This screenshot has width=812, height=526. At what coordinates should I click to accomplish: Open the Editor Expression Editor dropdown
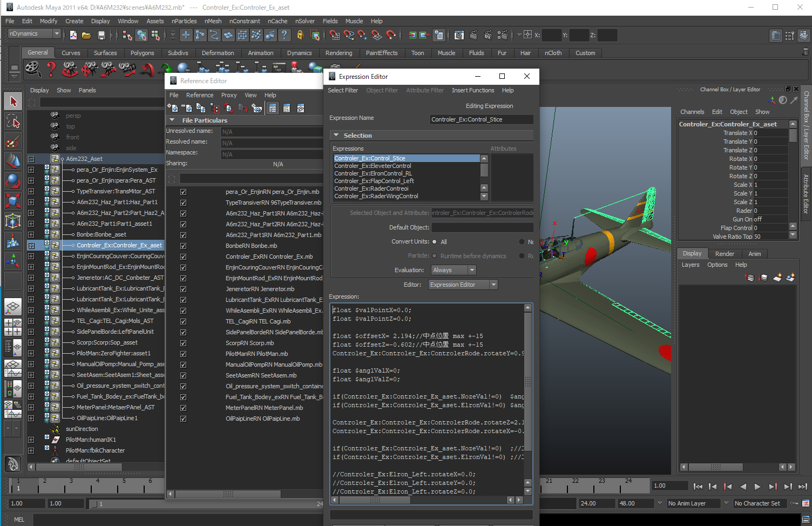click(x=463, y=285)
